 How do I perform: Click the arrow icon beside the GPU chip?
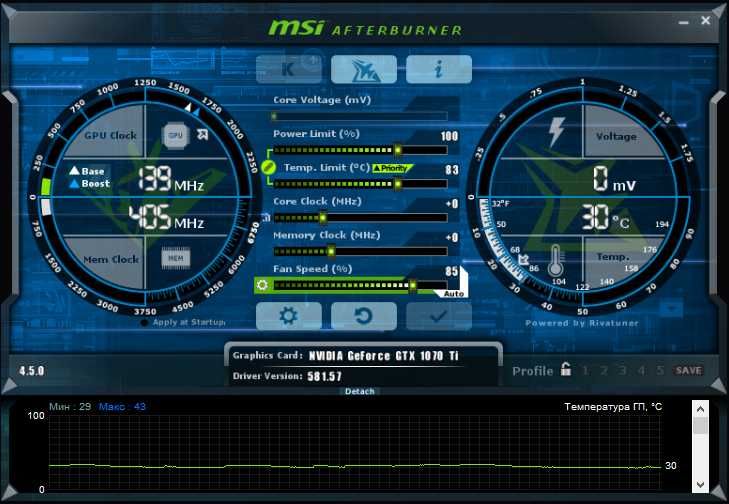[202, 135]
